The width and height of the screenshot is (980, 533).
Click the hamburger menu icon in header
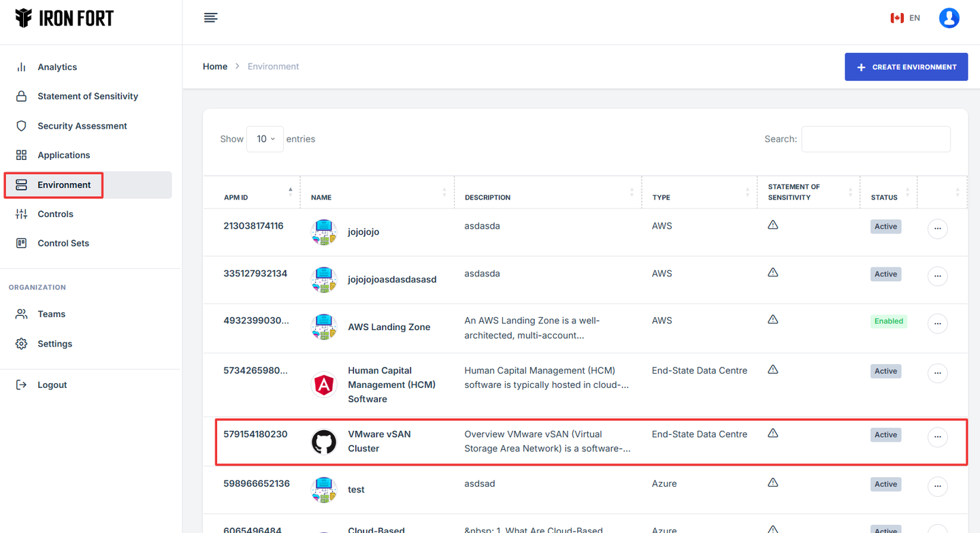[x=211, y=18]
